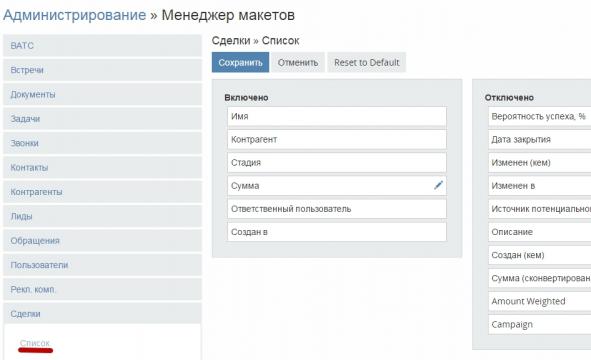Select Описание in Отключено list
The width and height of the screenshot is (591, 360).
(540, 232)
